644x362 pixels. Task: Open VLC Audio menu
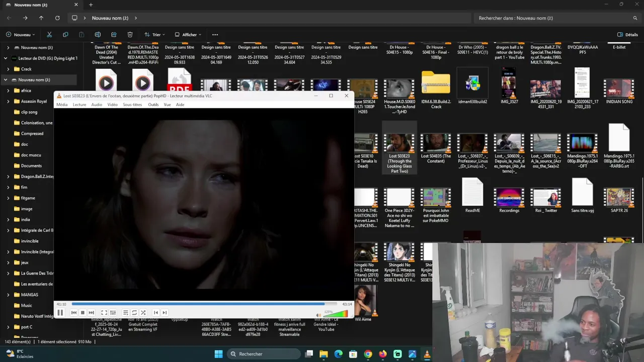[97, 105]
